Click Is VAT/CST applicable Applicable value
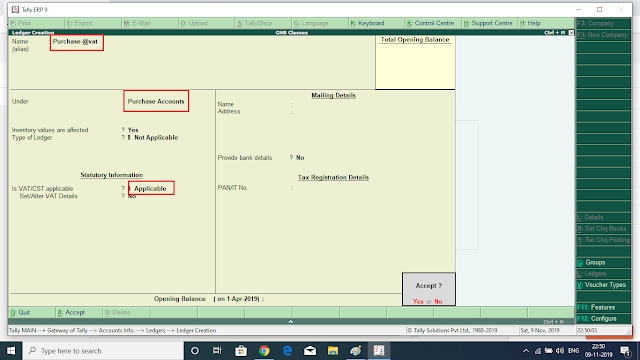Image resolution: width=640 pixels, height=360 pixels. point(151,188)
